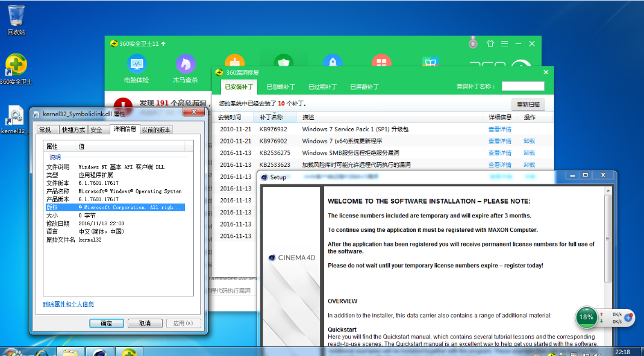This screenshot has height=356, width=644.
Task: Switch to the 已忽略补丁 tab
Action: pos(281,87)
